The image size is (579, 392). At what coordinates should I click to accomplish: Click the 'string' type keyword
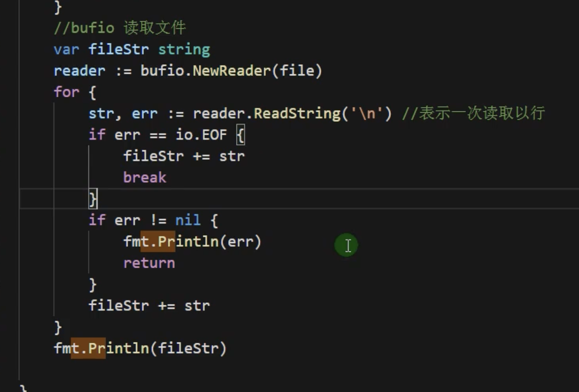point(184,50)
